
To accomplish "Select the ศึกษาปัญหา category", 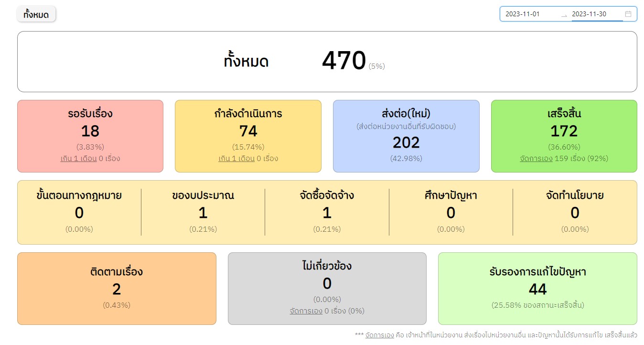I will (x=451, y=212).
